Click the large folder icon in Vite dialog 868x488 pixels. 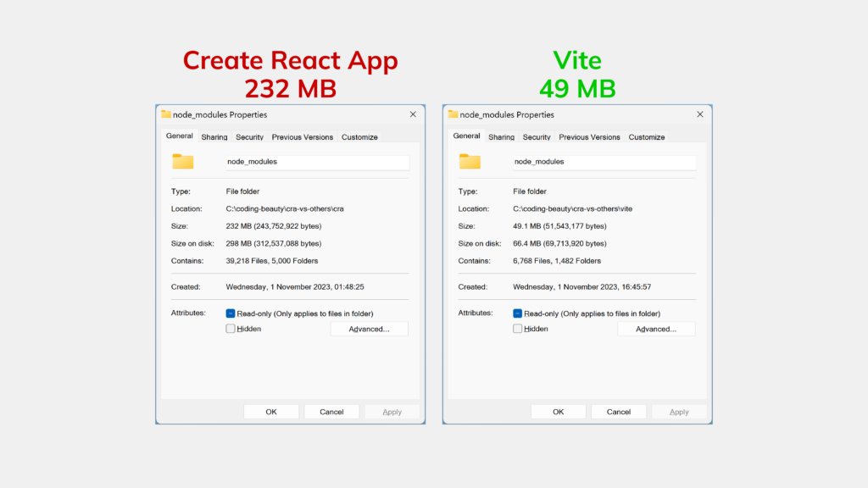tap(470, 161)
